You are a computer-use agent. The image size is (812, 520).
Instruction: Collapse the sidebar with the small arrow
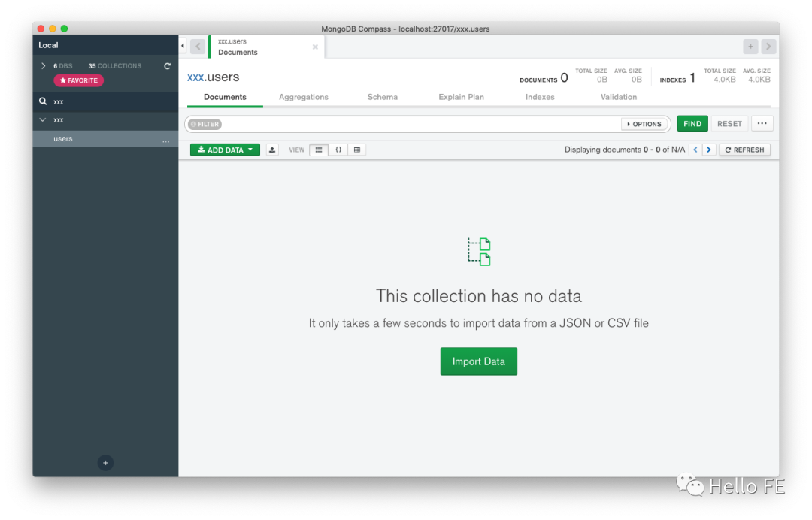click(x=182, y=46)
